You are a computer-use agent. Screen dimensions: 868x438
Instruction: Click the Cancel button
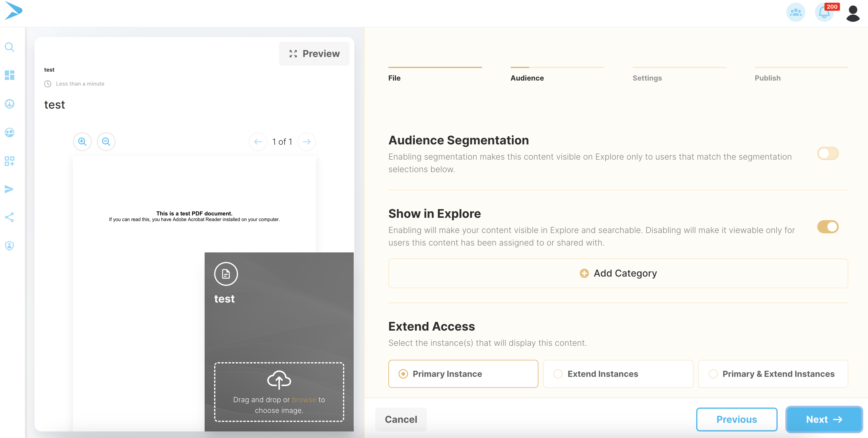401,420
